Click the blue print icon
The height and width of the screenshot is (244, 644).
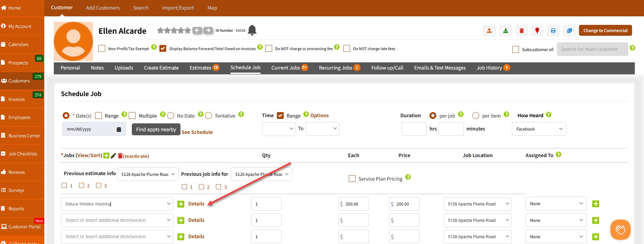click(553, 31)
